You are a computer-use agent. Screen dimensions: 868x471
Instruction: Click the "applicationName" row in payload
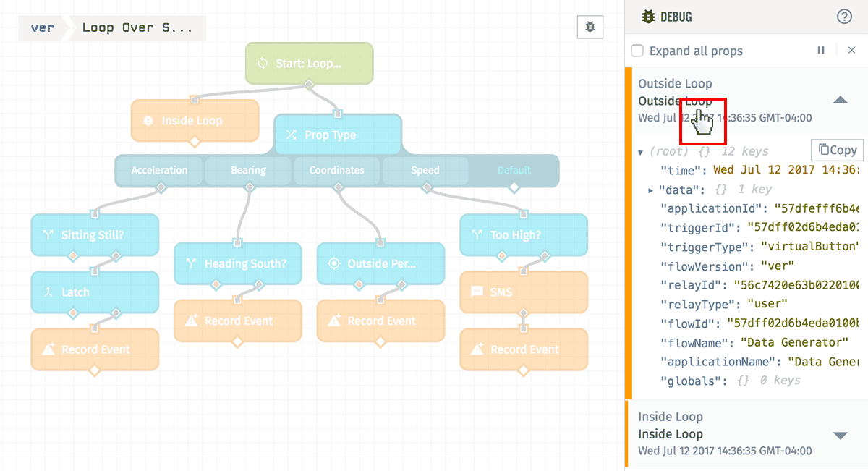(x=759, y=361)
